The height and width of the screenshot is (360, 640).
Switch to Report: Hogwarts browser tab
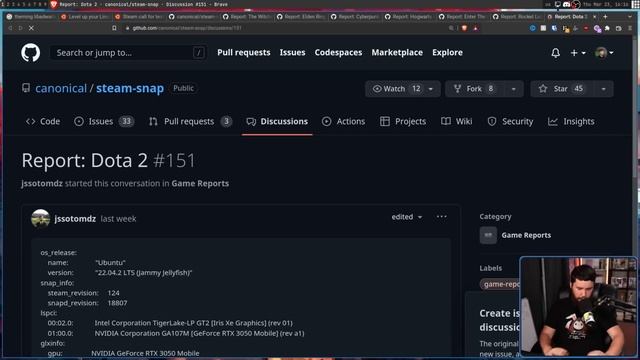(x=408, y=17)
